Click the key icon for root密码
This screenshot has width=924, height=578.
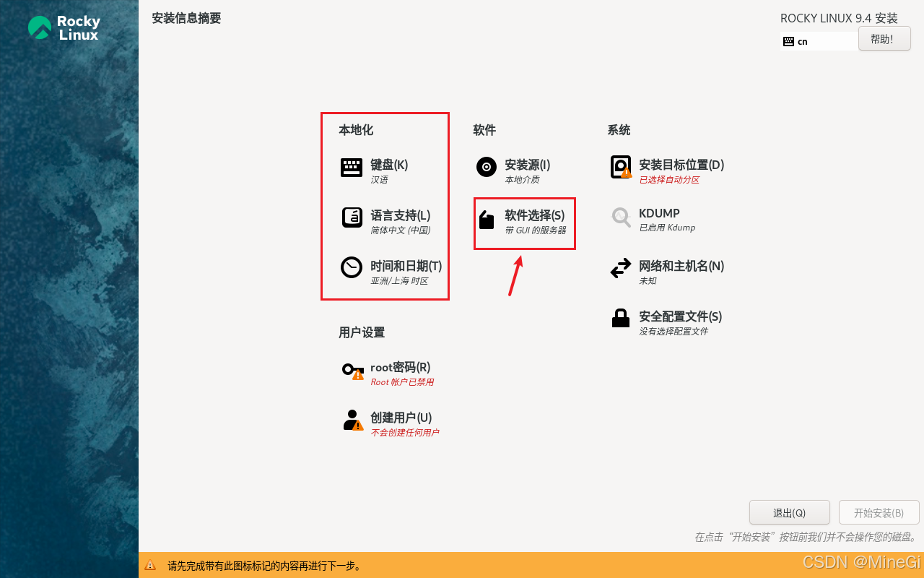(353, 371)
